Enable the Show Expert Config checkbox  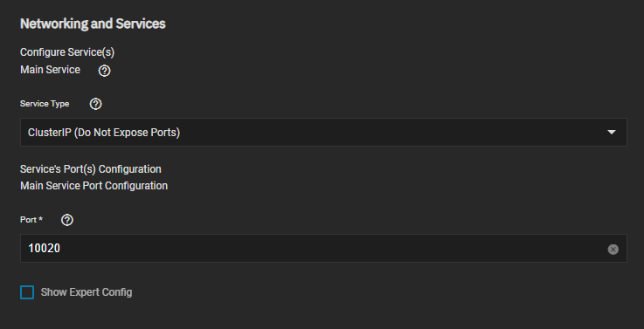tap(27, 292)
